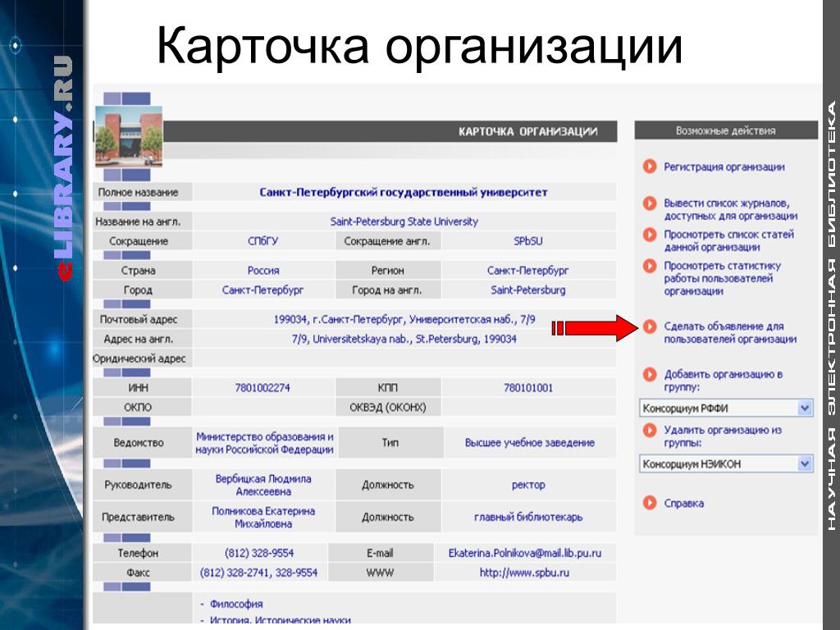Image resolution: width=840 pixels, height=630 pixels.
Task: Click the КПП value 780101001
Action: 527,387
